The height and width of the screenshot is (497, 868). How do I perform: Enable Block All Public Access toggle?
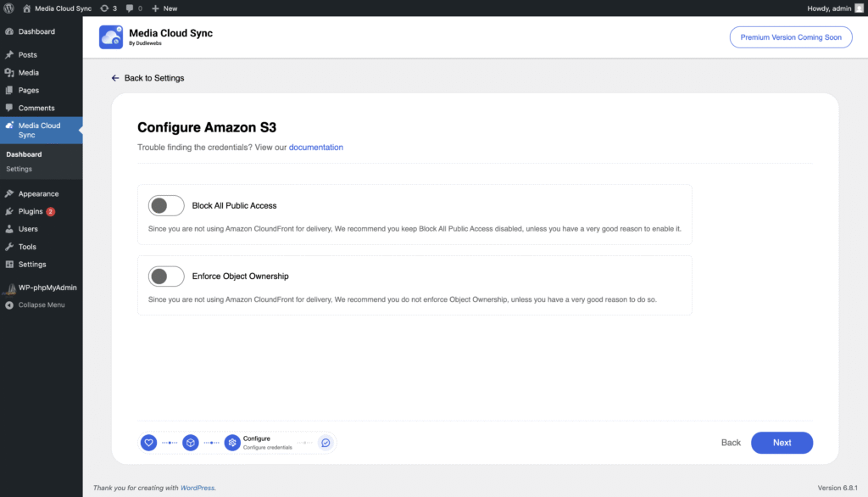[x=166, y=205]
